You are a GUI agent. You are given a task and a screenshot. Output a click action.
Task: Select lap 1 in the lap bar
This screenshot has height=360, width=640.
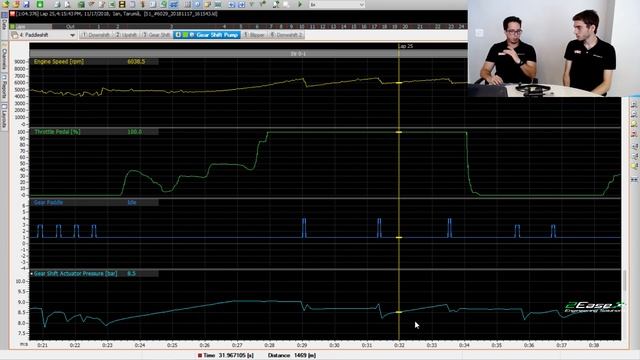(x=98, y=27)
